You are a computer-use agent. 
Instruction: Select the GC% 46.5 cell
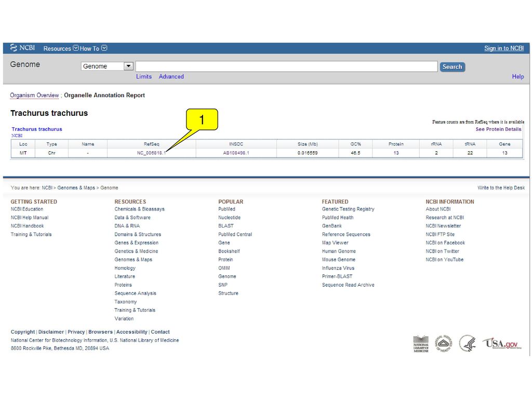click(x=355, y=153)
